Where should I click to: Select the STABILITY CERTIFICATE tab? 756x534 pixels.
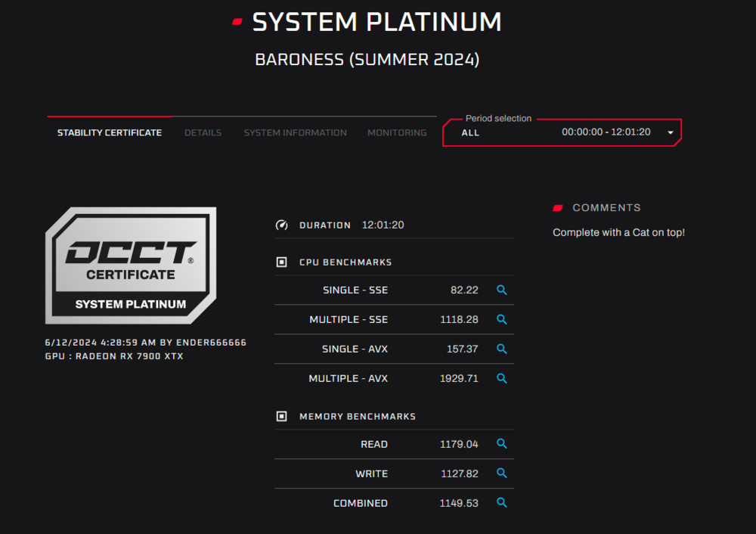[109, 132]
